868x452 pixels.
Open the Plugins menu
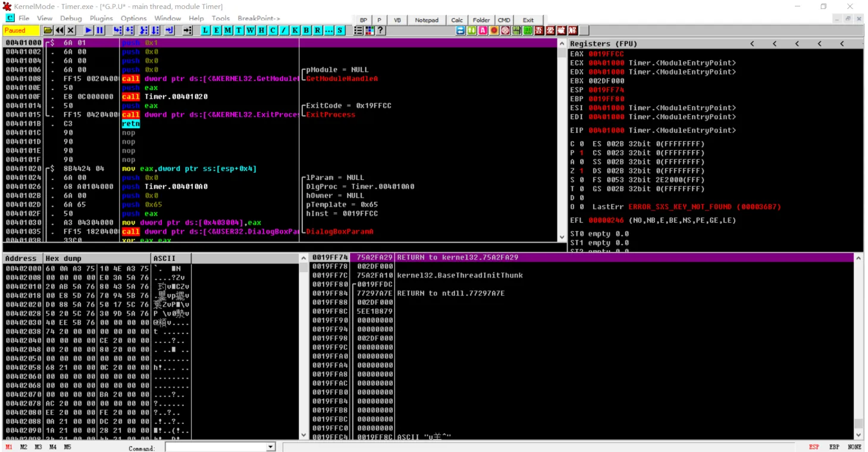pyautogui.click(x=101, y=18)
